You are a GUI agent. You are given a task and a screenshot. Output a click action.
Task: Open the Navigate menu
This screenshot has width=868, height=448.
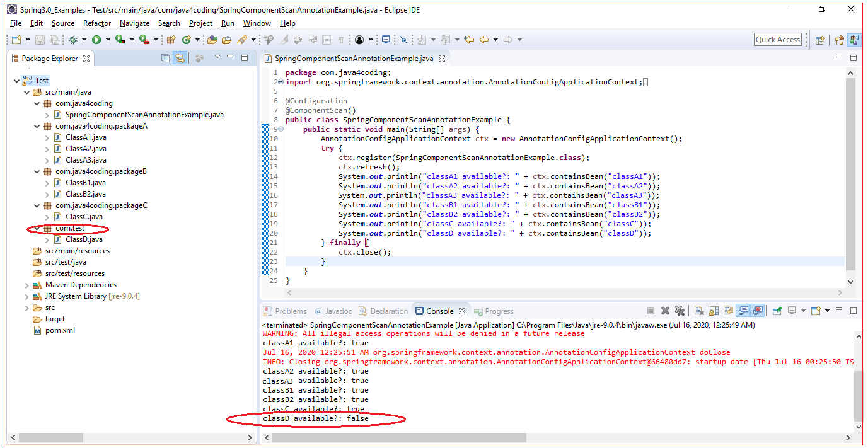point(134,23)
